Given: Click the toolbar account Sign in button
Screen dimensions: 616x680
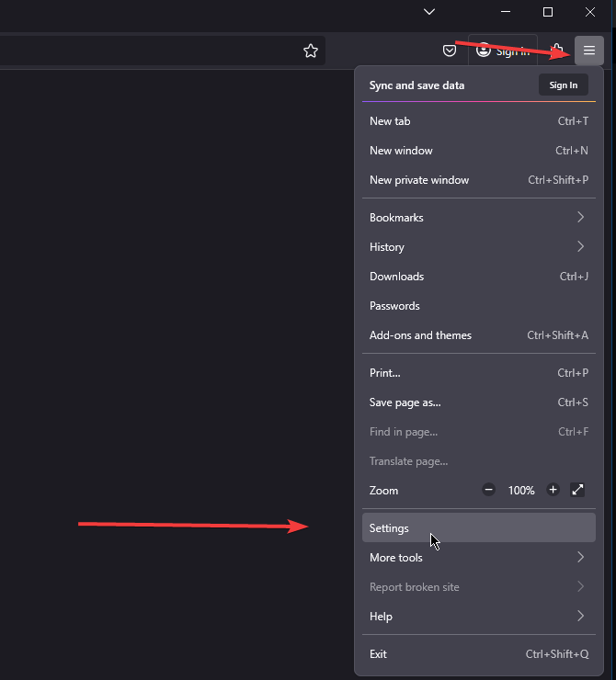Looking at the screenshot, I should click(x=503, y=51).
